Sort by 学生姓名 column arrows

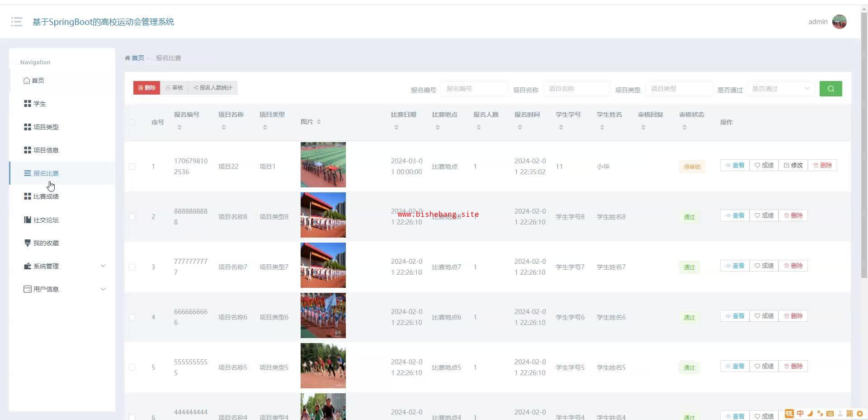point(602,127)
